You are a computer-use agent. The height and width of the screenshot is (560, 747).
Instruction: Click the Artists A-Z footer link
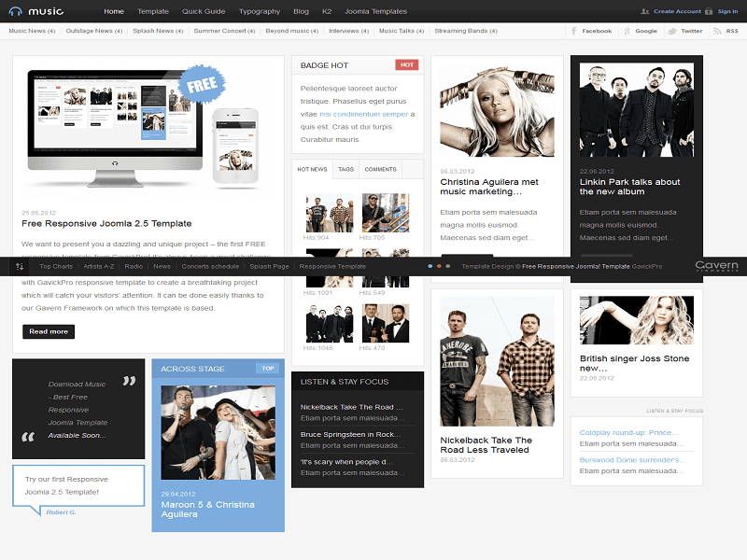click(99, 267)
